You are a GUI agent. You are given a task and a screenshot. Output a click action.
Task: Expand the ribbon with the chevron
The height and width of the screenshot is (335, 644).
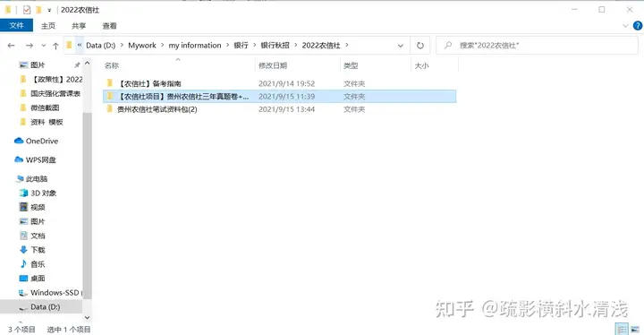[x=625, y=26]
